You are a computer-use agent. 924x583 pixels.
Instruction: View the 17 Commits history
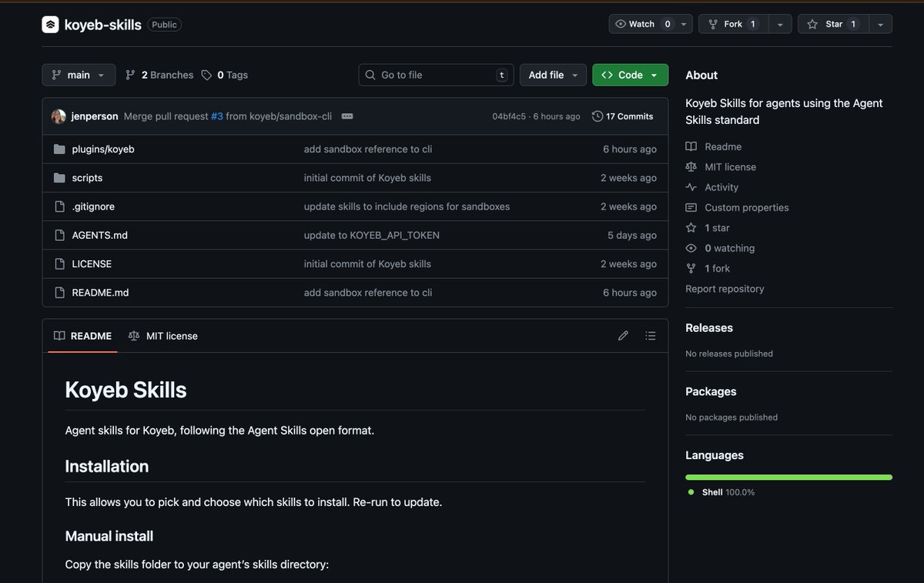click(x=623, y=116)
